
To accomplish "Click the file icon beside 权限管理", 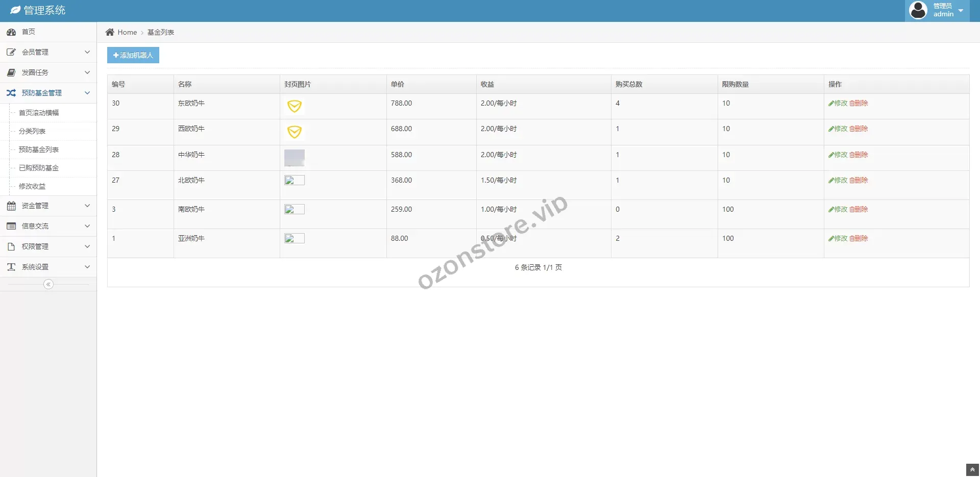I will coord(11,246).
